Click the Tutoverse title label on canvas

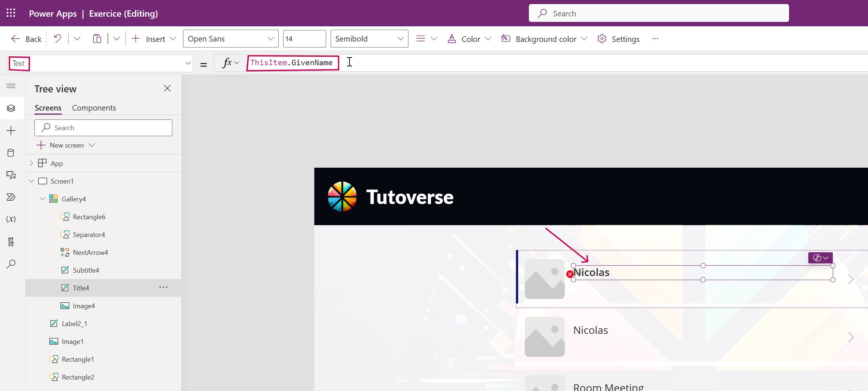pyautogui.click(x=410, y=197)
